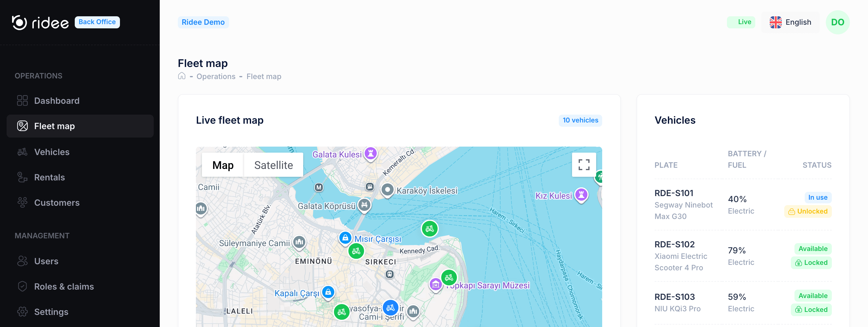Click the In use badge for RDE-S101

pos(818,198)
